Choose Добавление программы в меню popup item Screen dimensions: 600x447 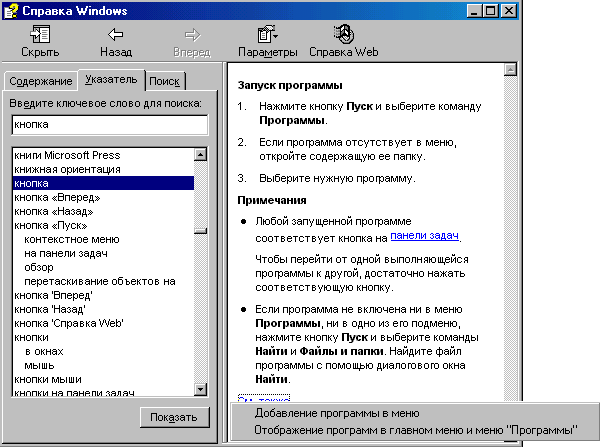pyautogui.click(x=336, y=412)
